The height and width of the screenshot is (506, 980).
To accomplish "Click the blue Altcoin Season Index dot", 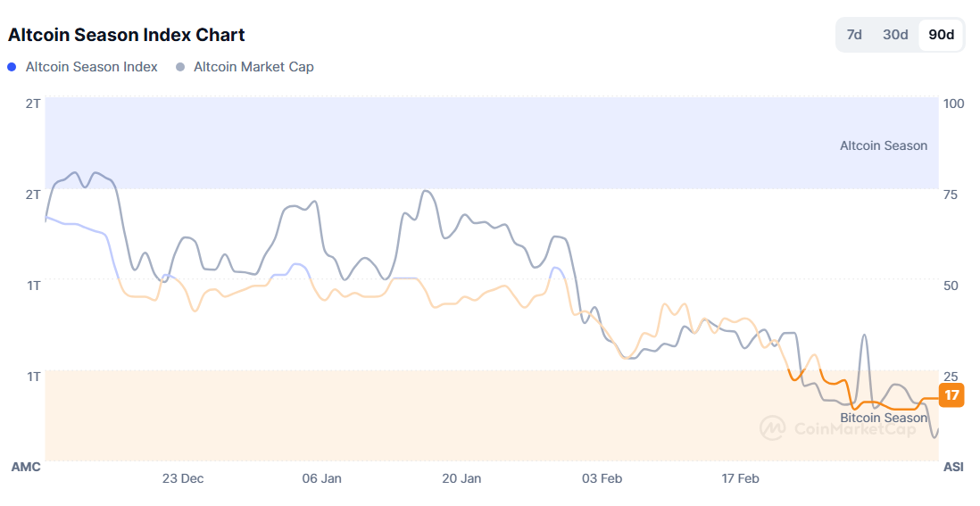I will tap(12, 67).
